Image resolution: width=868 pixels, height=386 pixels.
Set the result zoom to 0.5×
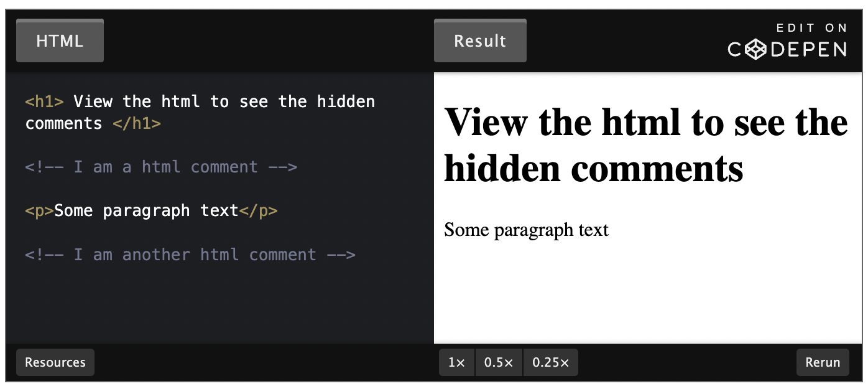499,362
